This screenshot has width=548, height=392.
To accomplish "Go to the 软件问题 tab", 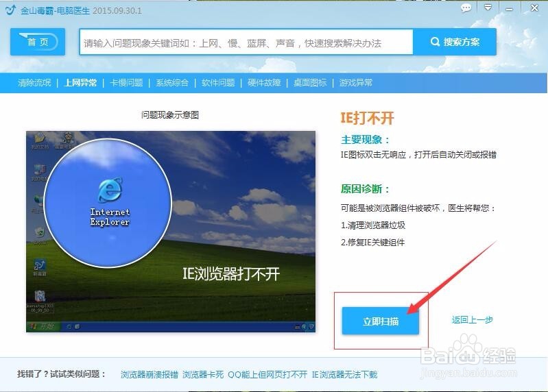I will [218, 83].
